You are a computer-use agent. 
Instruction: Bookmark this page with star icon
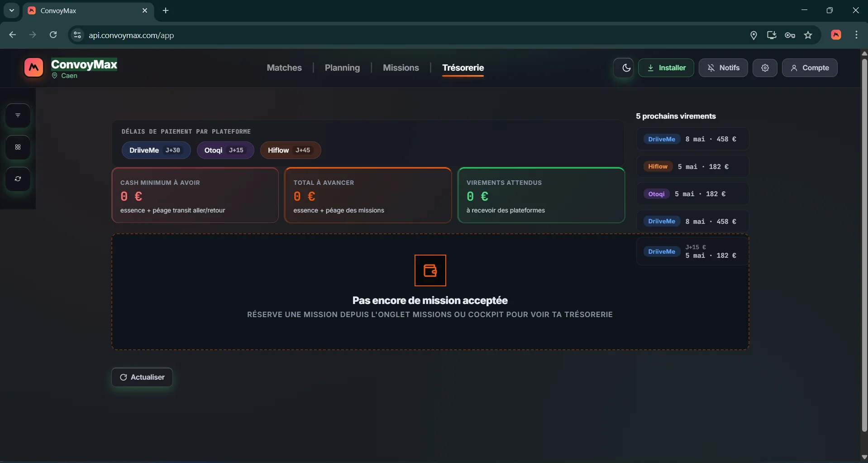(x=808, y=35)
